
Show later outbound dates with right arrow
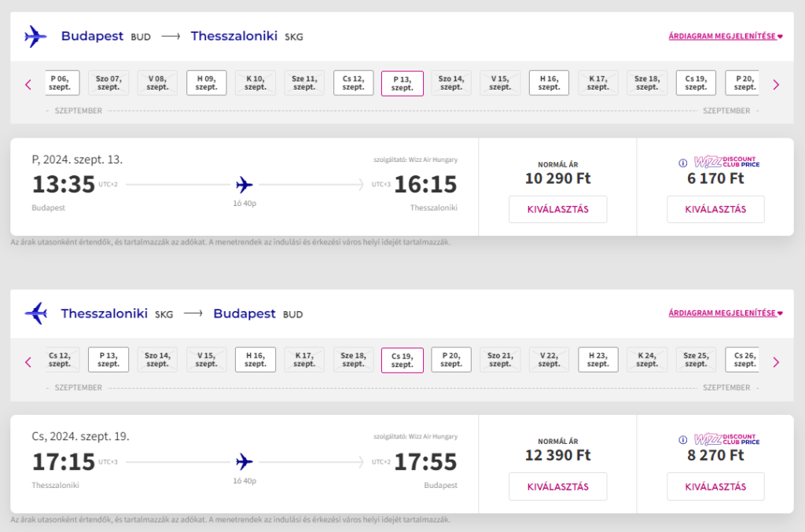(x=776, y=85)
